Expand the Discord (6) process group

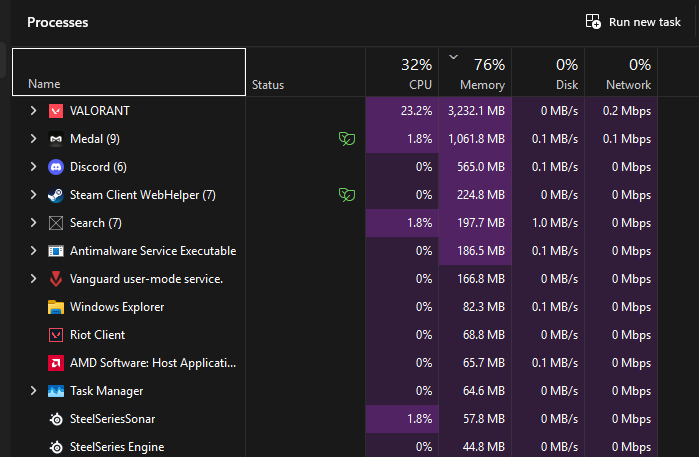coord(33,167)
